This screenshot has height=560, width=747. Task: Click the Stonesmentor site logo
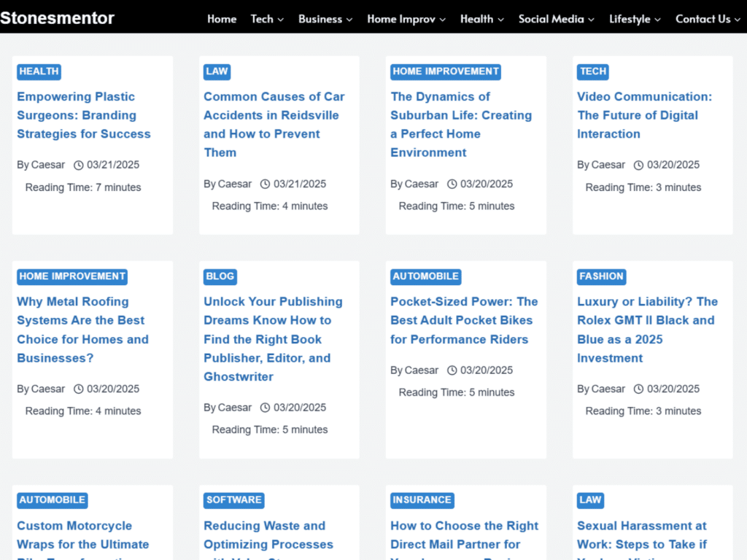point(58,17)
